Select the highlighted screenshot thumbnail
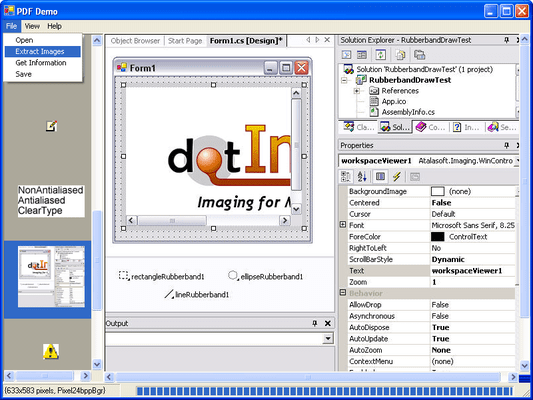The height and width of the screenshot is (400, 533). pos(51,277)
